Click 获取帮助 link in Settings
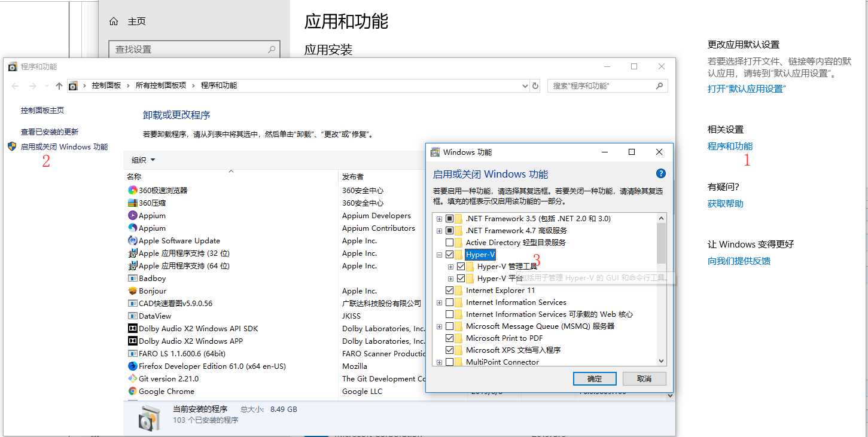Screen dimensions: 868x437 point(725,203)
